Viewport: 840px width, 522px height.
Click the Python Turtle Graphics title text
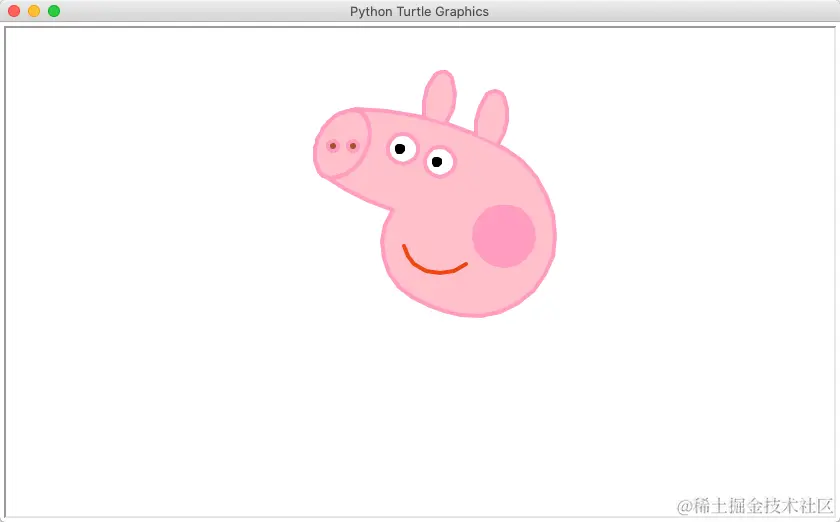click(419, 12)
